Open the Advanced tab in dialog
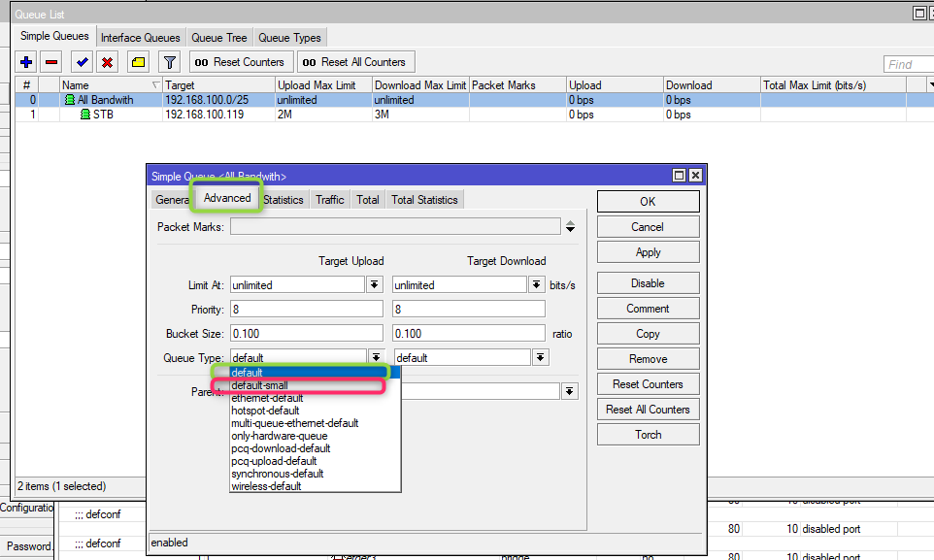 (x=227, y=198)
